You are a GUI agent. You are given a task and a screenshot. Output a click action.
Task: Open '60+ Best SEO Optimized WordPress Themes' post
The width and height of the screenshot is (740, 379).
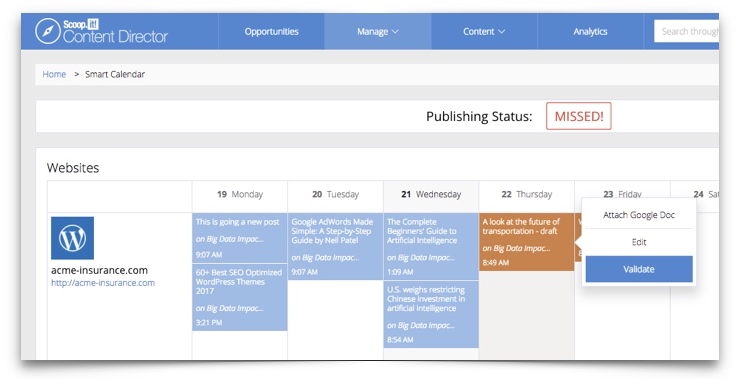pyautogui.click(x=240, y=297)
